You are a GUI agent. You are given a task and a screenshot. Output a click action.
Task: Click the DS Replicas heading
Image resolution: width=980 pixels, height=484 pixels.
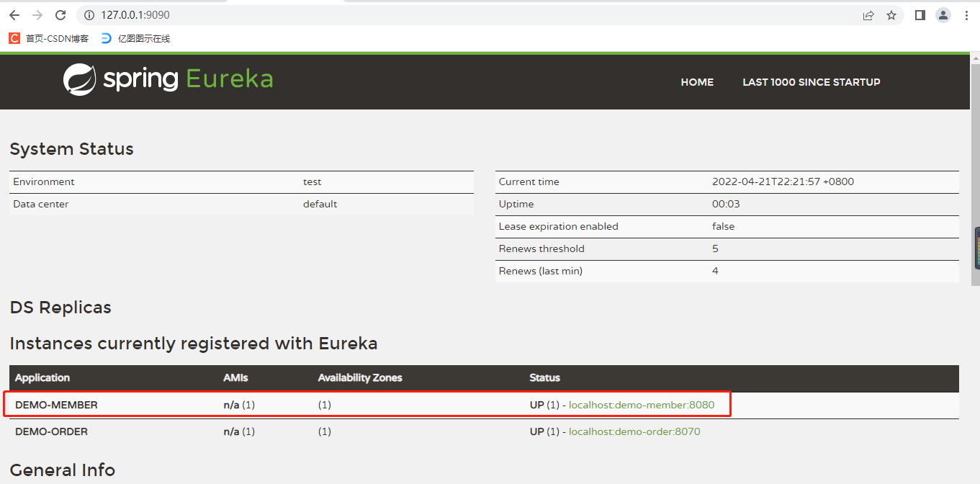pyautogui.click(x=60, y=308)
